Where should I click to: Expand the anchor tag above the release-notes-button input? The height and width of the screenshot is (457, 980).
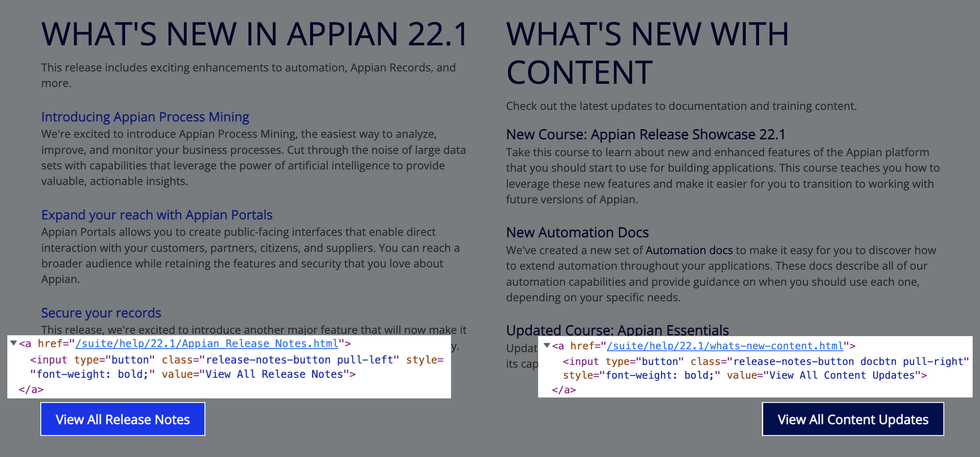(x=13, y=343)
